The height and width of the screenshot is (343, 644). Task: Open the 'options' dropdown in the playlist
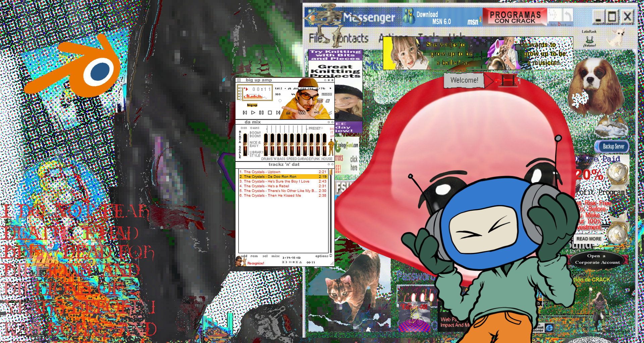[x=324, y=256]
